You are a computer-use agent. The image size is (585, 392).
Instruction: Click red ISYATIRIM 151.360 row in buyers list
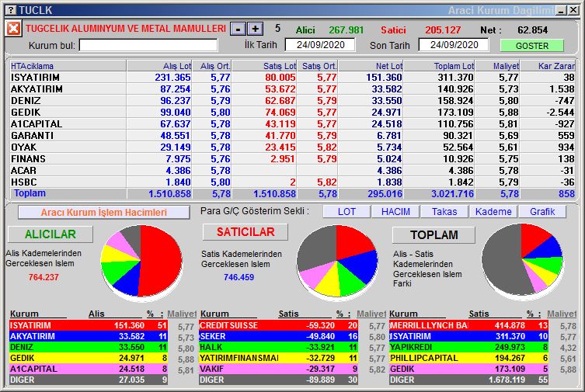tap(89, 325)
